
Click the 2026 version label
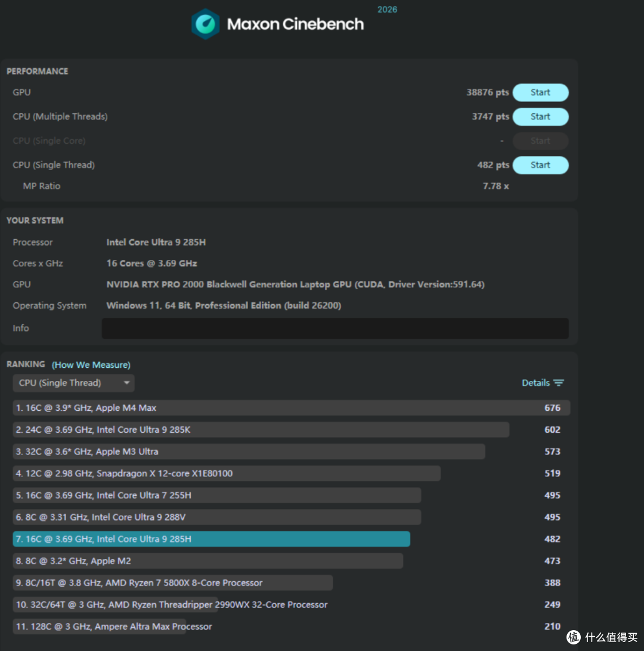[387, 10]
